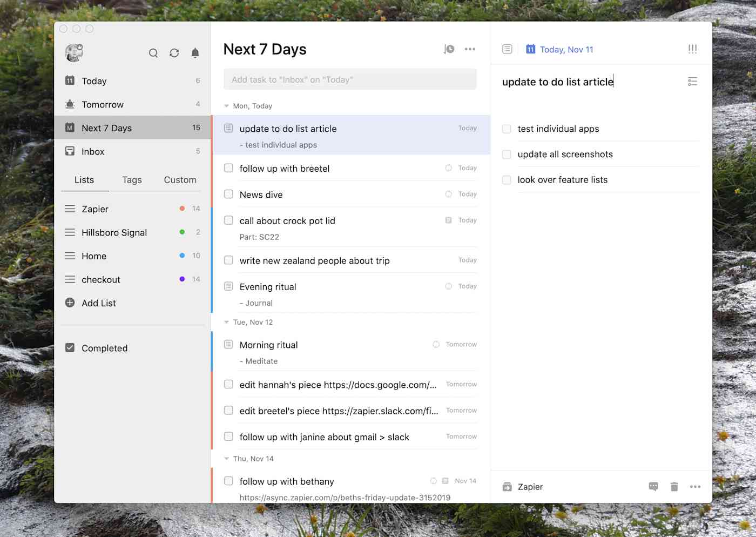Switch to the Custom tab

[180, 180]
